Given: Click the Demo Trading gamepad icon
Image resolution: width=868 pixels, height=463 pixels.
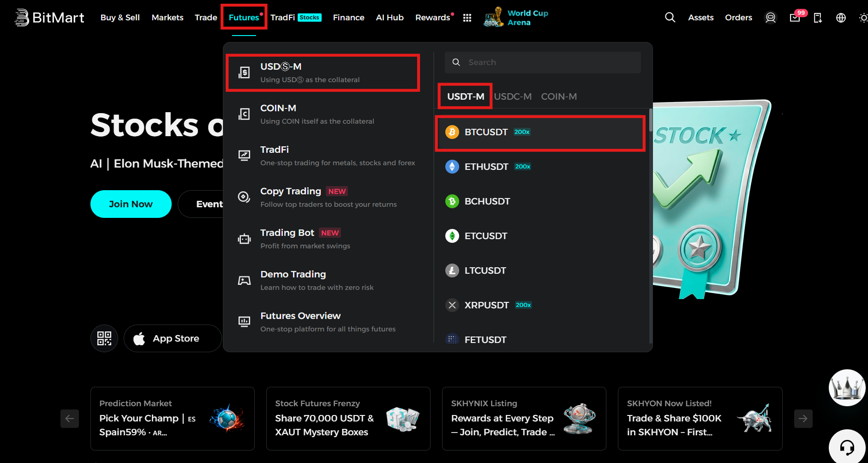Looking at the screenshot, I should point(244,280).
